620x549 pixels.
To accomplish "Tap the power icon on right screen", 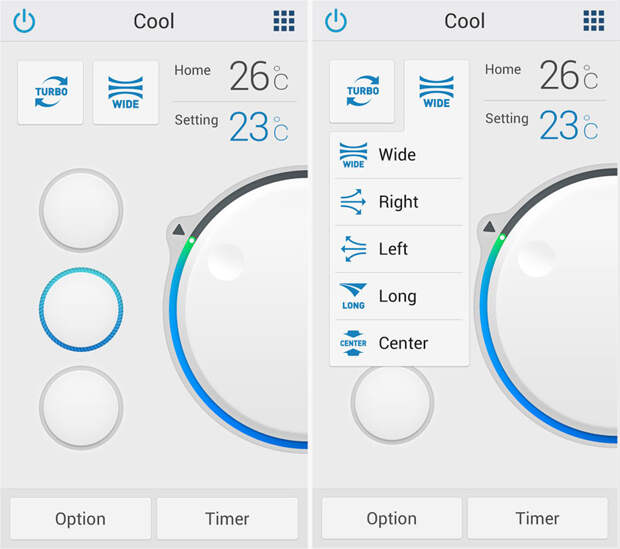I will point(336,21).
